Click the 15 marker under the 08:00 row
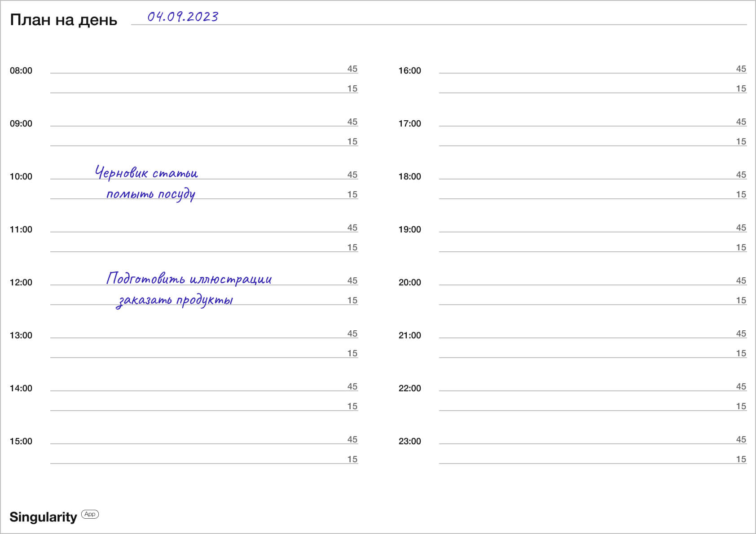This screenshot has height=534, width=756. tap(352, 88)
